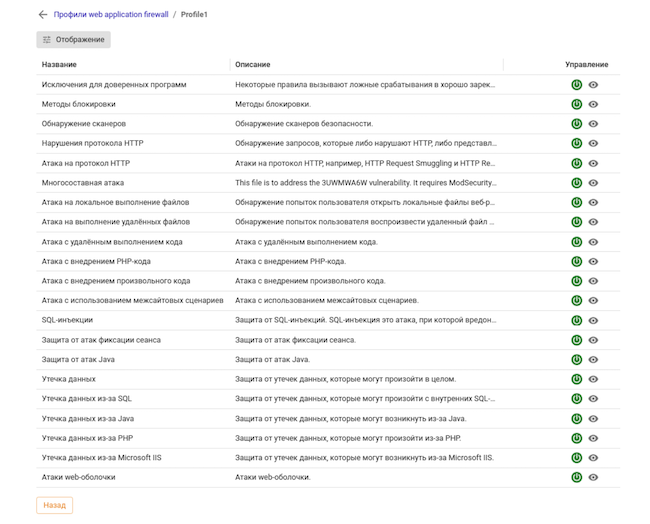Toggle power for Атака с внедрением PHP-кода

(576, 261)
